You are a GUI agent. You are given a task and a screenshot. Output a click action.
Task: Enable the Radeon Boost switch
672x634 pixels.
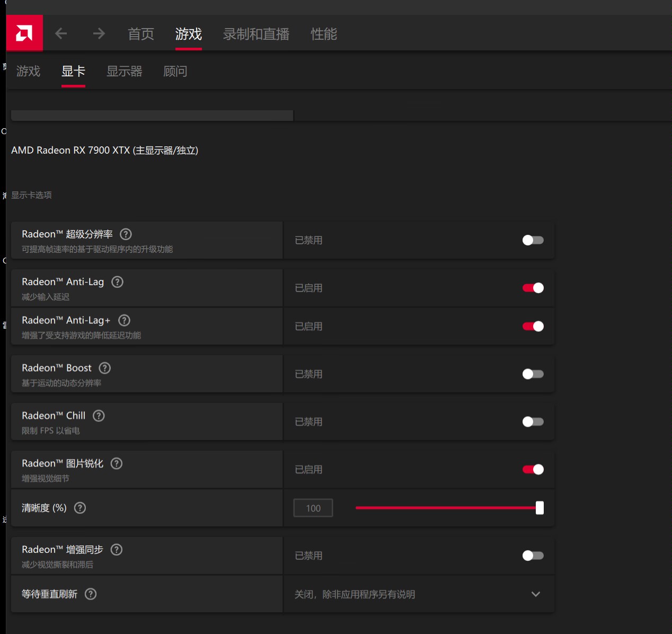pyautogui.click(x=533, y=374)
